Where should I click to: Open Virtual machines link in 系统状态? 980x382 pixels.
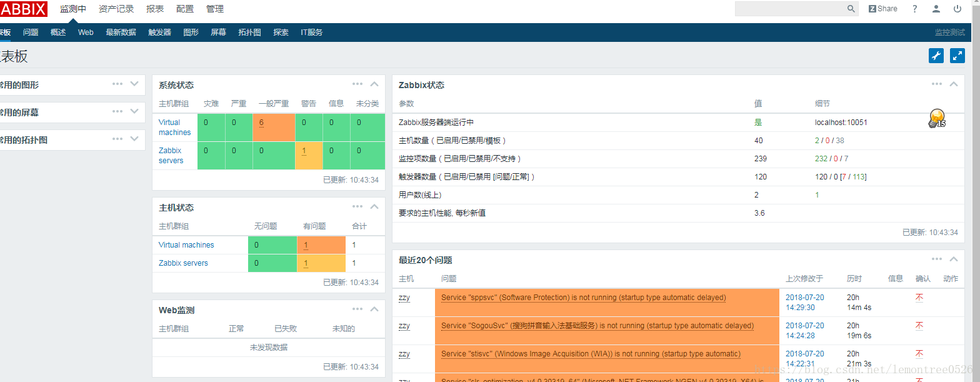[175, 128]
